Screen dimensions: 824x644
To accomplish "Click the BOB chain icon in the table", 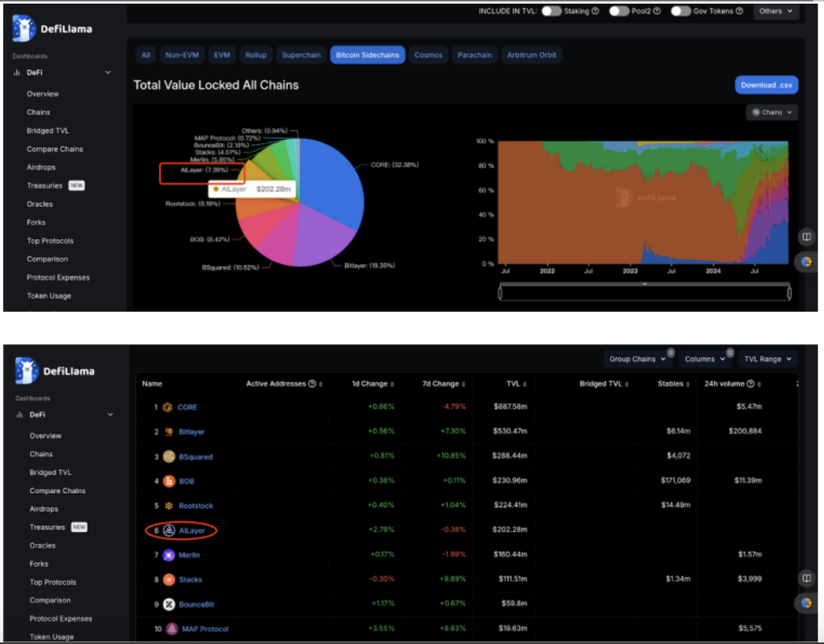I will tap(169, 481).
